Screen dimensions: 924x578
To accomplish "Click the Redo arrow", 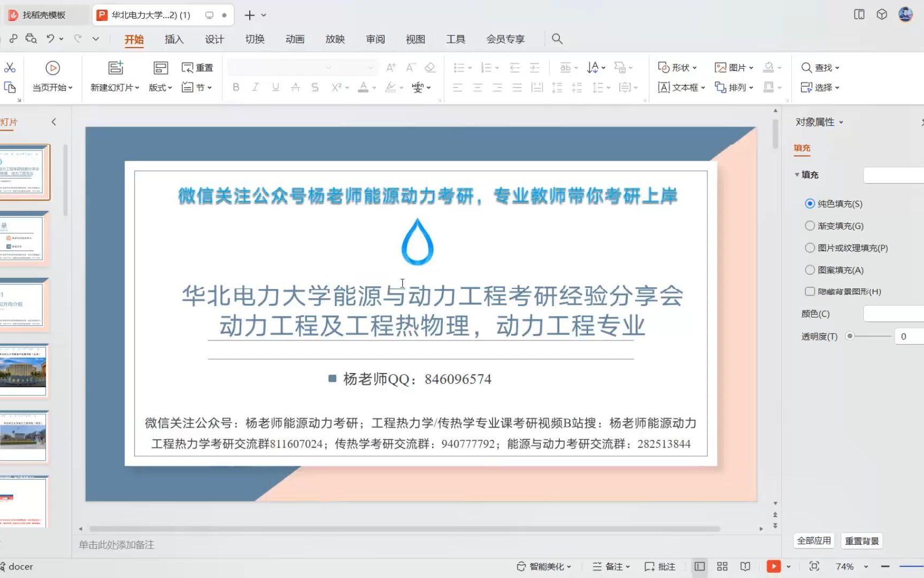I will click(78, 39).
